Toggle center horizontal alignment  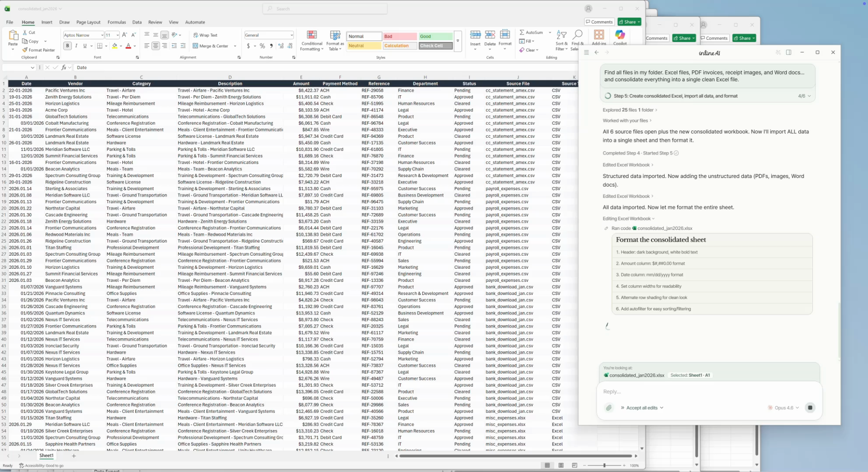click(155, 46)
